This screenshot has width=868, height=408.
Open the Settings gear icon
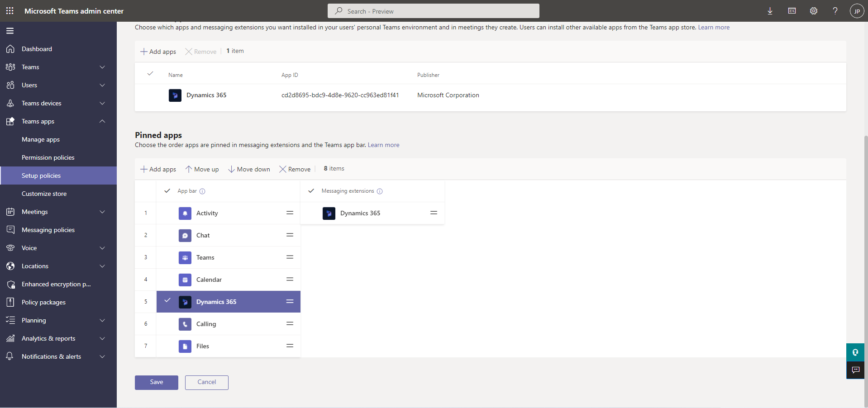[814, 11]
